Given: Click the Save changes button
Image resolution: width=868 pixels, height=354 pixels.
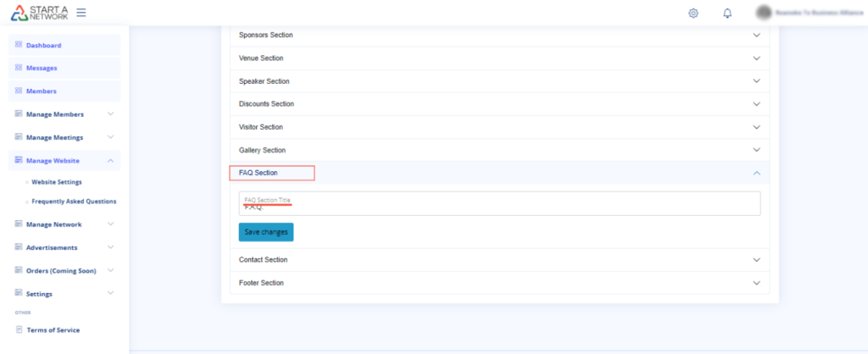Looking at the screenshot, I should (266, 232).
